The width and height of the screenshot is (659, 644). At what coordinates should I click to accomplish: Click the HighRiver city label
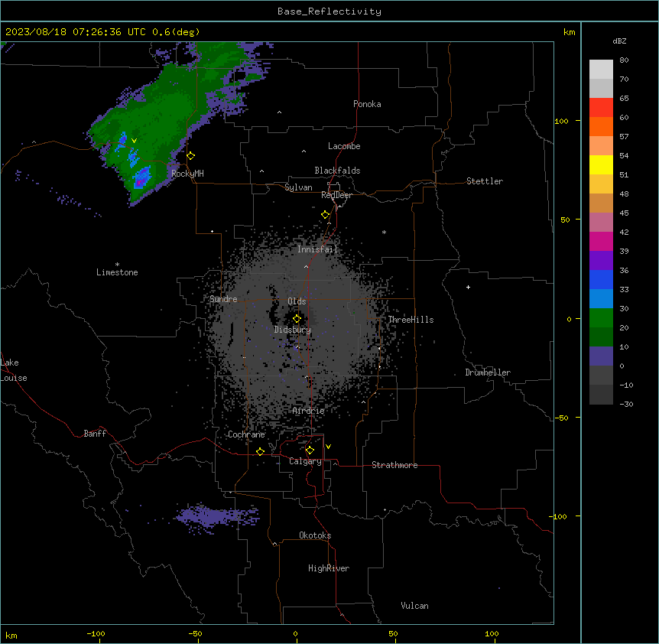click(329, 568)
